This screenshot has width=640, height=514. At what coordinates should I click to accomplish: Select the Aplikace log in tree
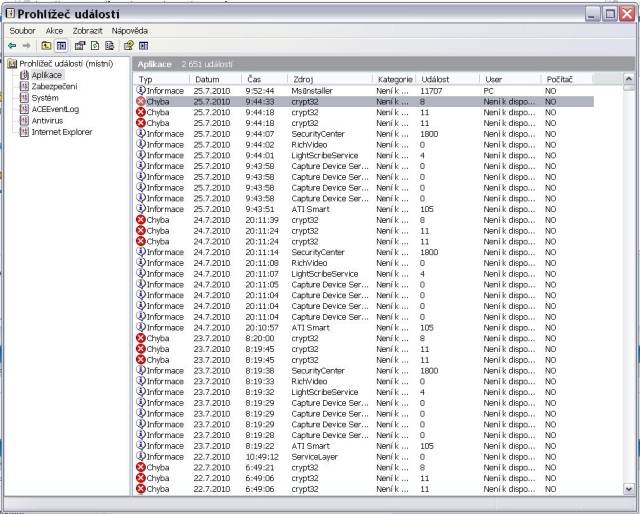pos(47,75)
